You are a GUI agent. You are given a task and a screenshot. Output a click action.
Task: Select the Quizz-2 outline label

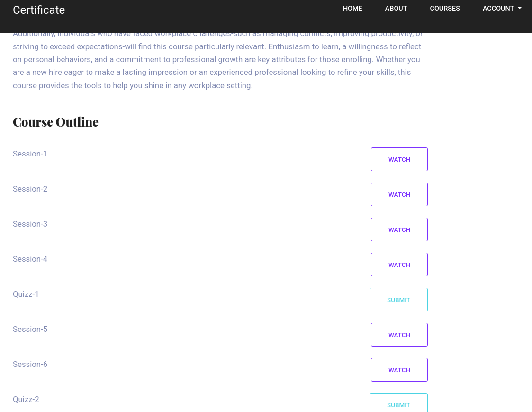coord(26,399)
